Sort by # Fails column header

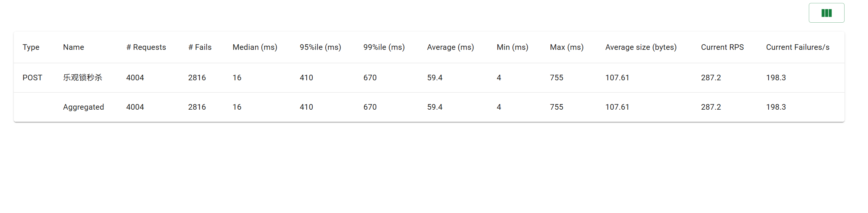pos(200,47)
